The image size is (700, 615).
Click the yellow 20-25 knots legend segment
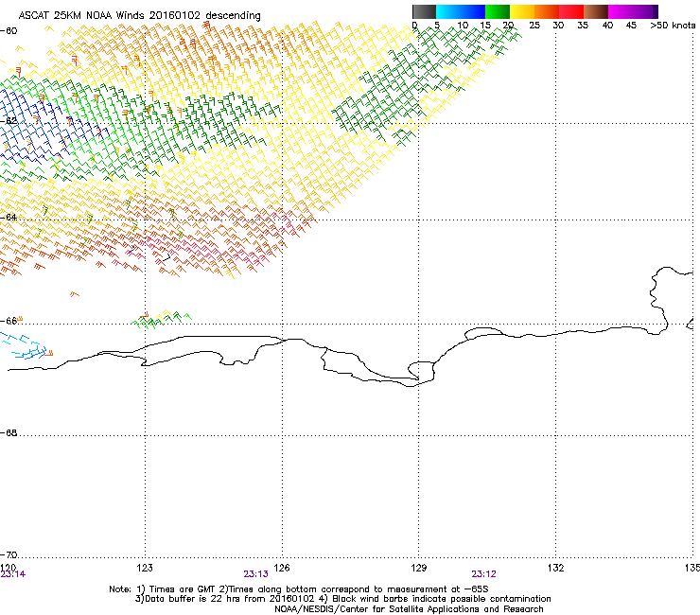click(x=522, y=11)
